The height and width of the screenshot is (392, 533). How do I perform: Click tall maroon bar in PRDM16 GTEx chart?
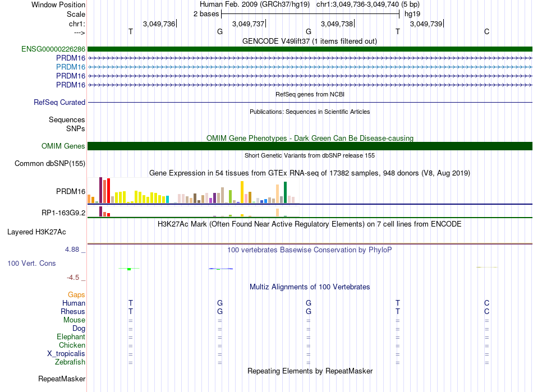[100, 190]
